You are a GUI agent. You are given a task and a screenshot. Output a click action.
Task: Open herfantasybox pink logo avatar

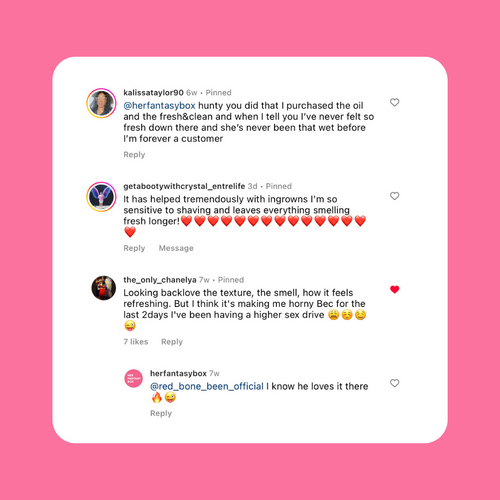134,379
